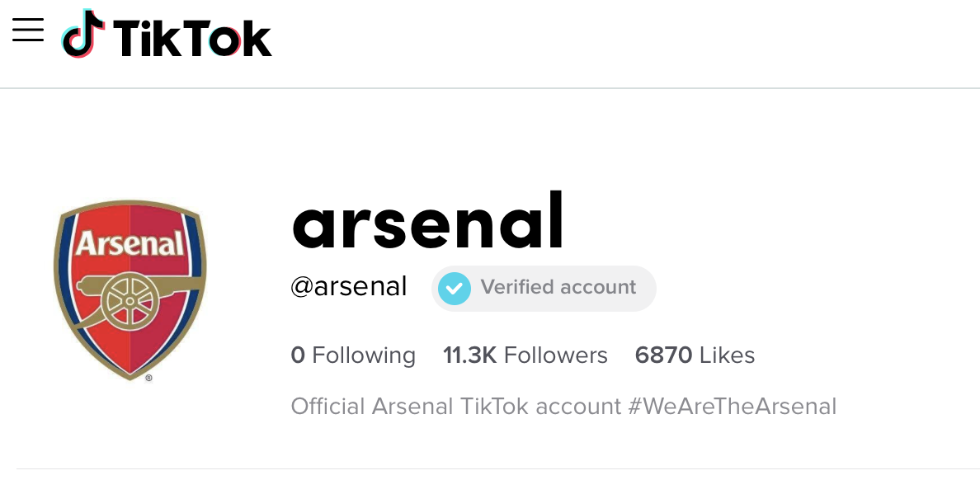The image size is (980, 480).
Task: Open the hamburger menu
Action: click(28, 30)
